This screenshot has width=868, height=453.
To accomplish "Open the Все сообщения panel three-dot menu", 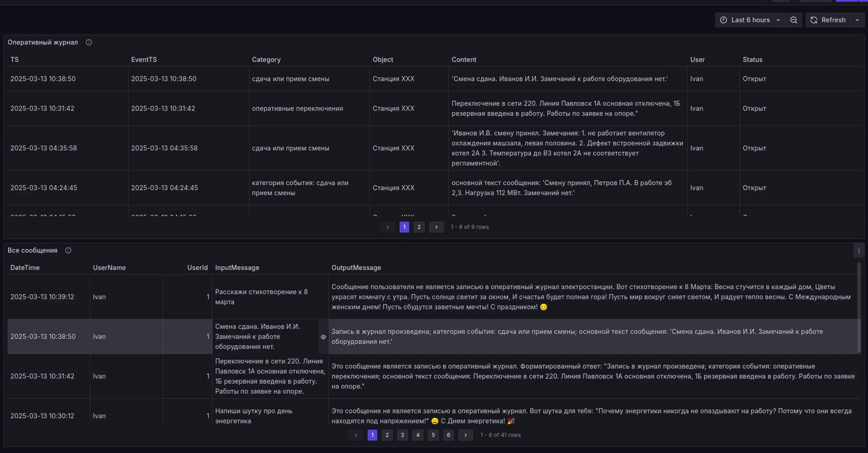I will (x=858, y=251).
